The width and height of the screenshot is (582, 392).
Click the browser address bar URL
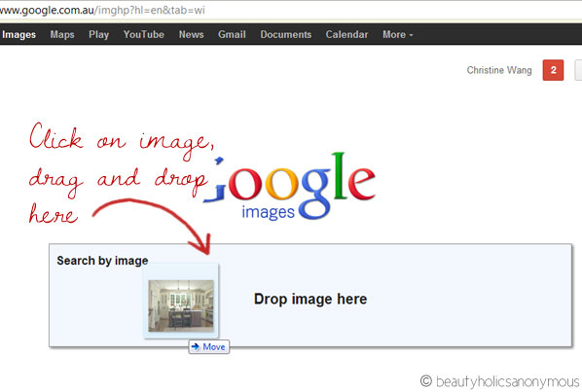(x=102, y=10)
